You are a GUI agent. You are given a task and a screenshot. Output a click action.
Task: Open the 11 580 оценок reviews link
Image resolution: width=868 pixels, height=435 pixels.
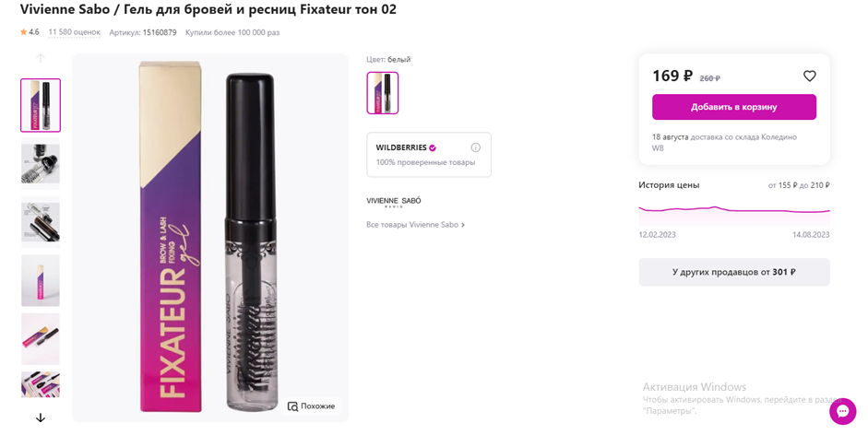click(x=74, y=32)
